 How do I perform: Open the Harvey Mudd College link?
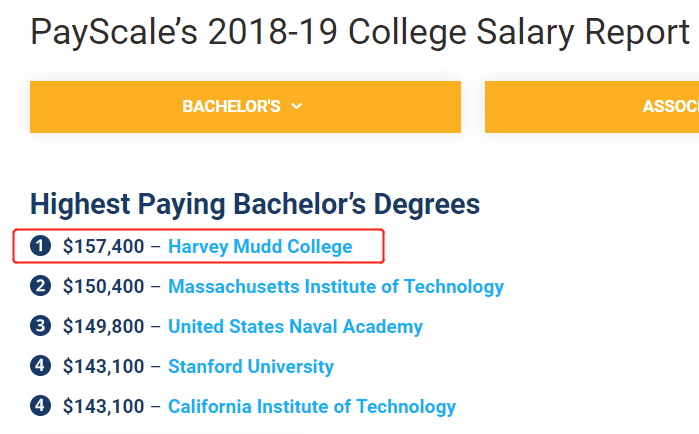click(x=260, y=246)
